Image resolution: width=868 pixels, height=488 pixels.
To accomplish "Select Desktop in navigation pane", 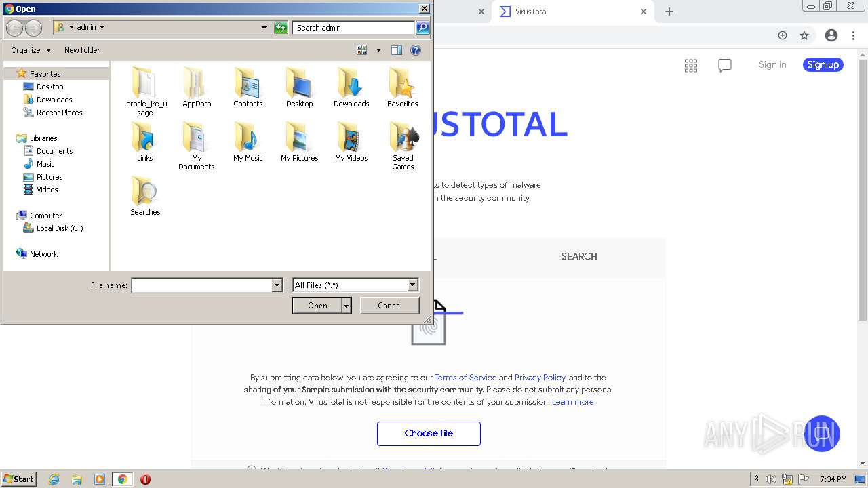I will pyautogui.click(x=50, y=87).
